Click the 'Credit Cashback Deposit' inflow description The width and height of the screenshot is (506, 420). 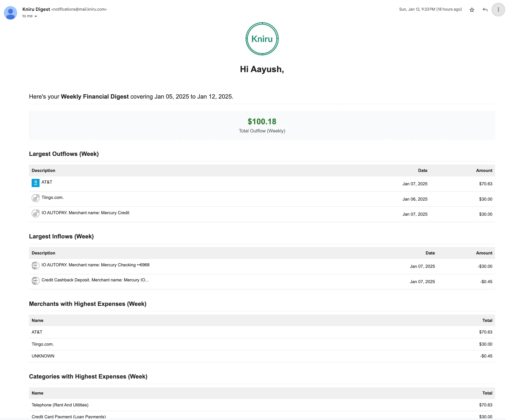95,280
